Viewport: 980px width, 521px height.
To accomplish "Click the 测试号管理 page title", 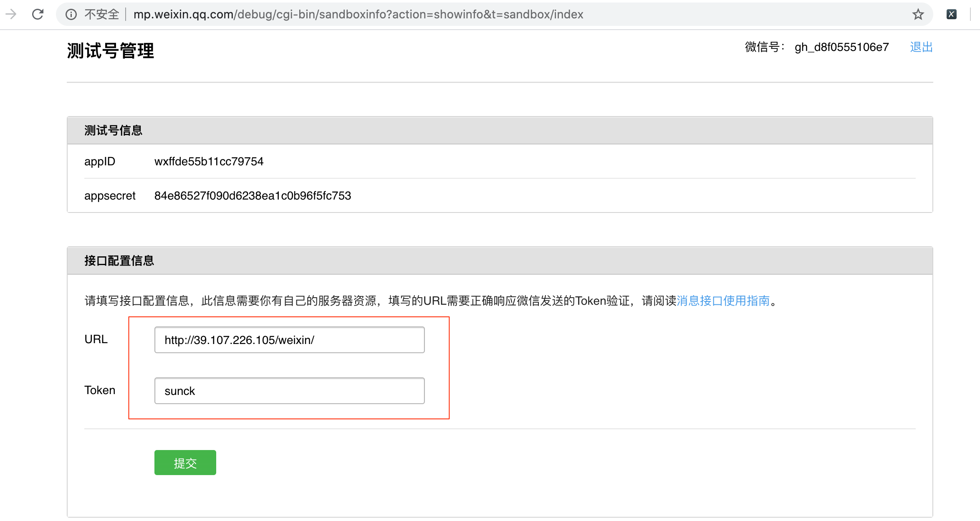I will 111,51.
